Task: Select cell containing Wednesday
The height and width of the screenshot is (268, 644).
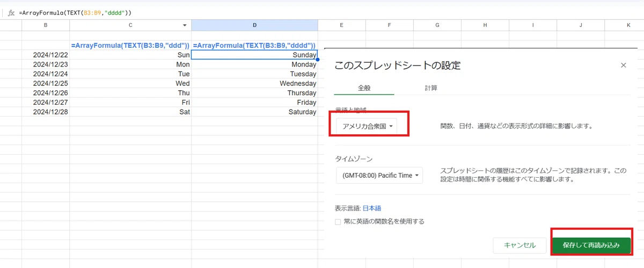Action: tap(254, 83)
